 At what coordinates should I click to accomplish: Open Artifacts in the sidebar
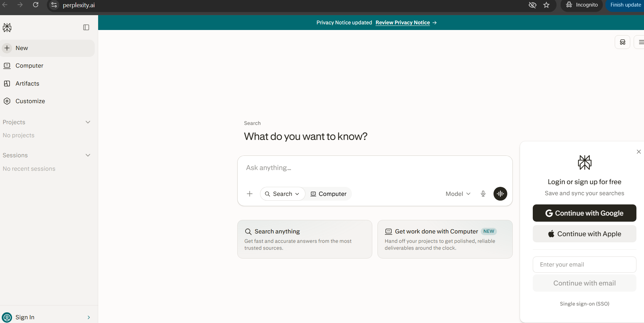click(48, 83)
